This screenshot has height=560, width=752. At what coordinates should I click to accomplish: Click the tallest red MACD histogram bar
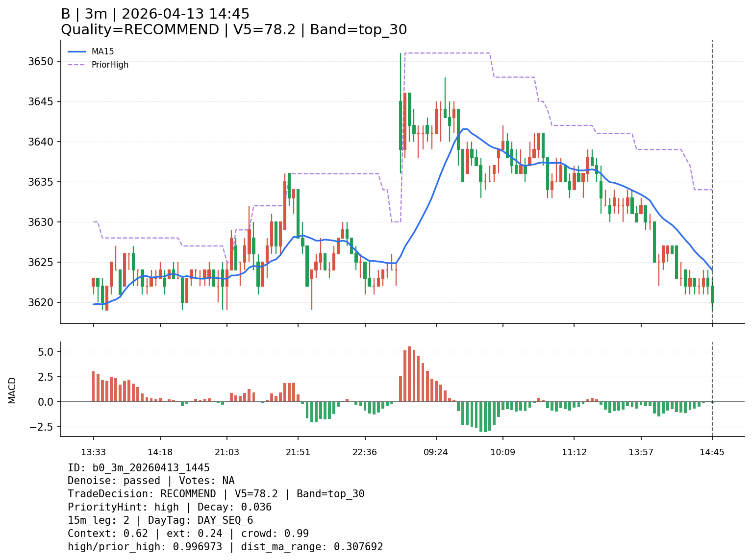[x=409, y=374]
